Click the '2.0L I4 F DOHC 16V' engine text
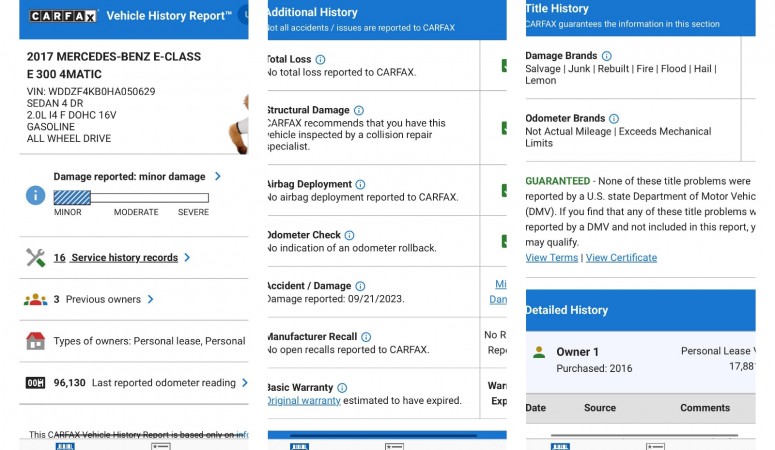This screenshot has width=775, height=450. tap(72, 115)
